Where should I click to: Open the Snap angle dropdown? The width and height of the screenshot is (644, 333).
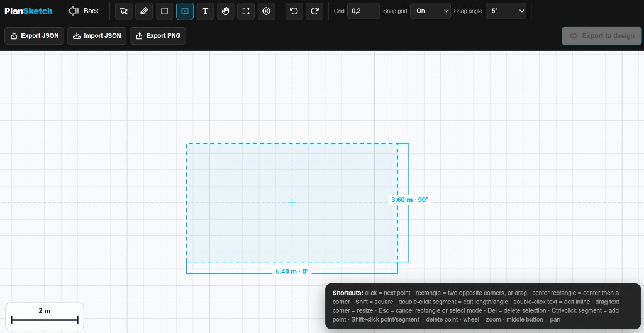(x=506, y=11)
